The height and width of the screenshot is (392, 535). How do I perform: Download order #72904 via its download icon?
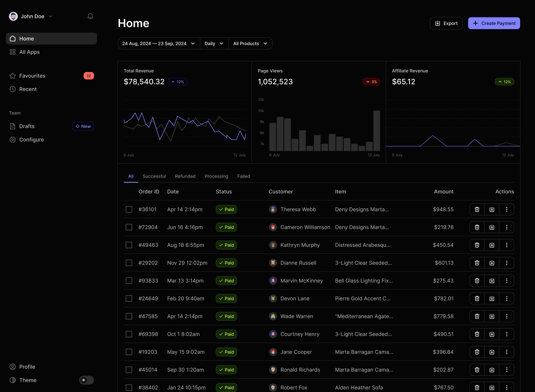tap(492, 227)
